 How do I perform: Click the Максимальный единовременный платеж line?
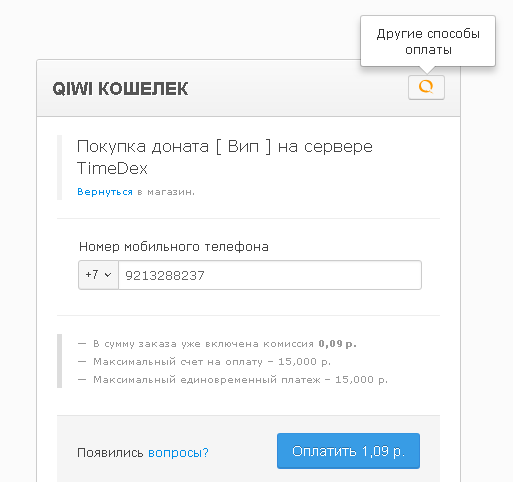(x=233, y=380)
